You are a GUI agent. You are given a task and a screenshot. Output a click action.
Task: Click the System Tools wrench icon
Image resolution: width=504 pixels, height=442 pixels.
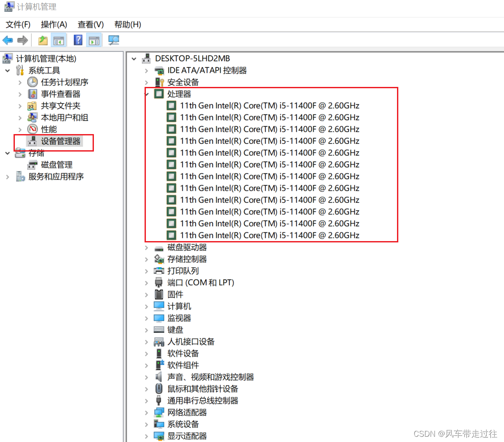click(20, 70)
